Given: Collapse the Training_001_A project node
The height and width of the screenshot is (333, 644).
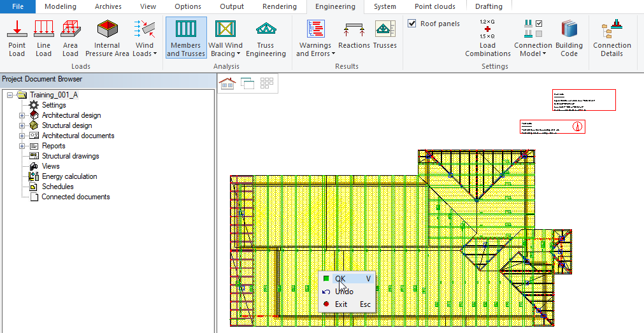Looking at the screenshot, I should [10, 95].
